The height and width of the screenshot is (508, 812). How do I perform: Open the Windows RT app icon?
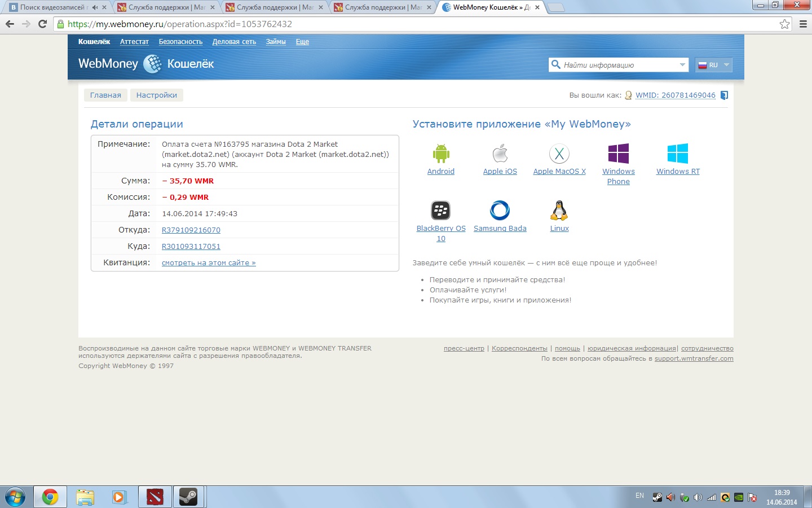pos(678,154)
